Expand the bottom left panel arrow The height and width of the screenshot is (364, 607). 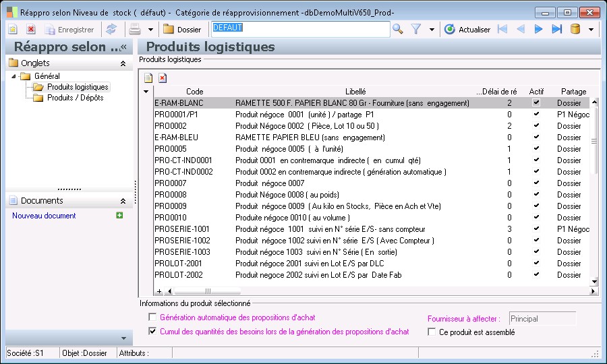(x=124, y=338)
